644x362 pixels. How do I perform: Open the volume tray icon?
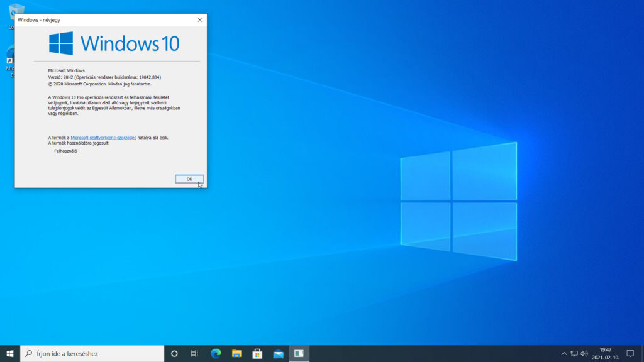pos(584,353)
